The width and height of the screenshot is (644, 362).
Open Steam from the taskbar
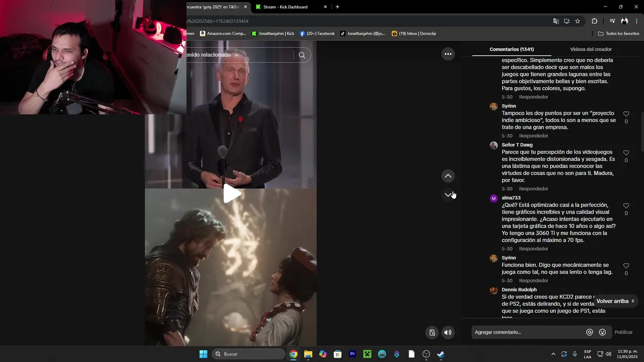(x=441, y=354)
